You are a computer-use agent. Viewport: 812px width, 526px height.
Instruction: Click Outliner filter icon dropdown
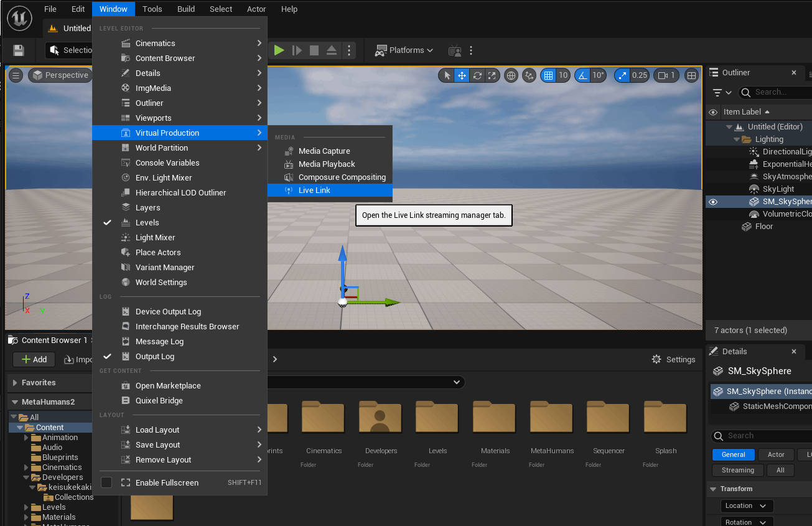[722, 92]
